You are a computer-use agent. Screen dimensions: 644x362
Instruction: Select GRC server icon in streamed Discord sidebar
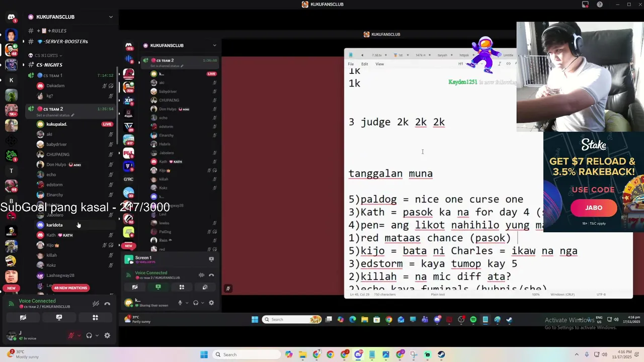click(129, 179)
